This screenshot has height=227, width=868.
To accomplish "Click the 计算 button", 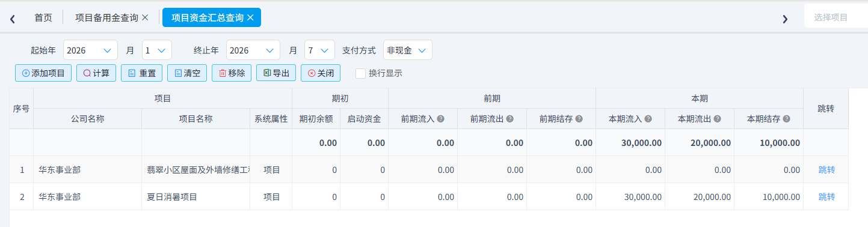I will (96, 73).
